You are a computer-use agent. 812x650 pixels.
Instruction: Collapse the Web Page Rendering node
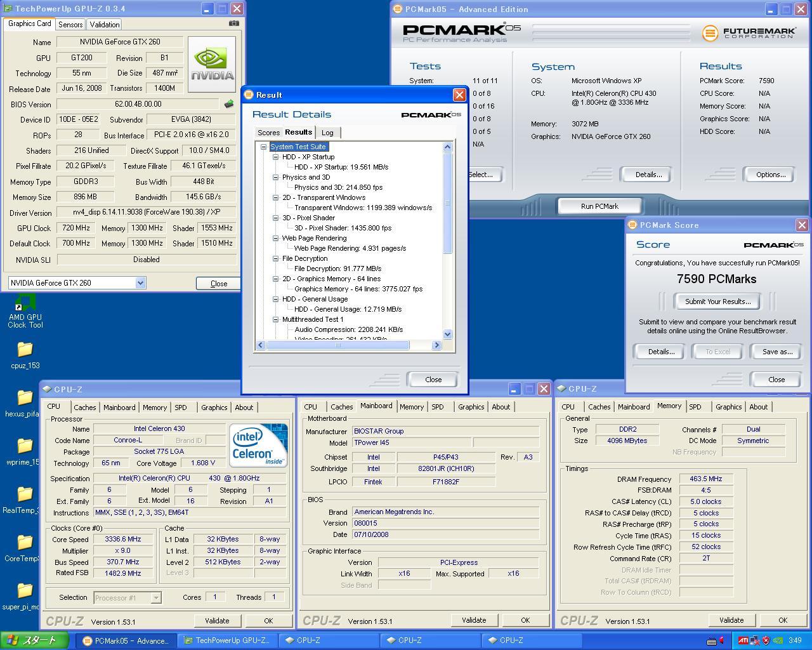tap(275, 238)
